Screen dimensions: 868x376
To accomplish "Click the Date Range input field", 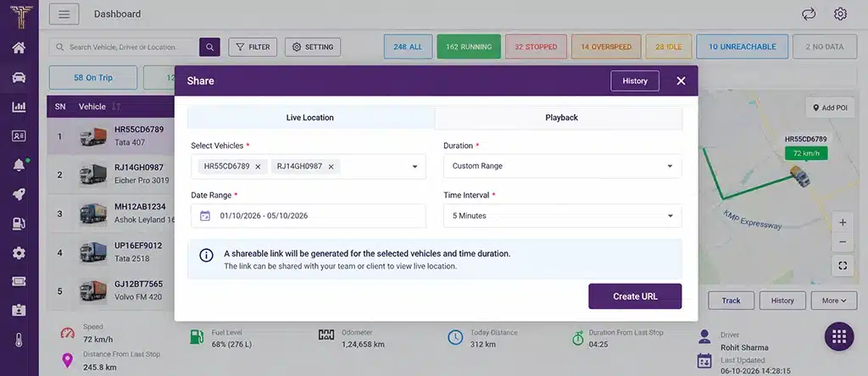I will (x=309, y=216).
